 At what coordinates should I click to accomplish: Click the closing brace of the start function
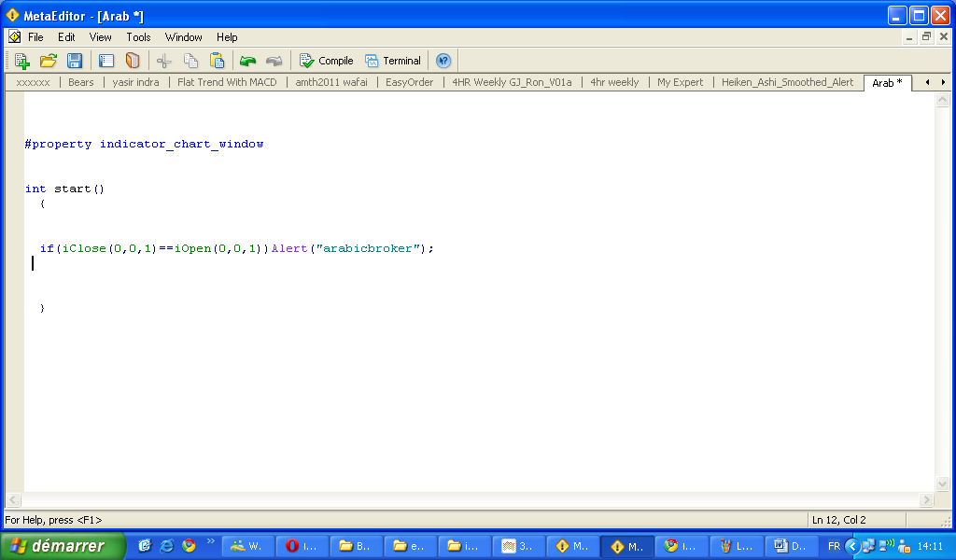click(x=42, y=308)
